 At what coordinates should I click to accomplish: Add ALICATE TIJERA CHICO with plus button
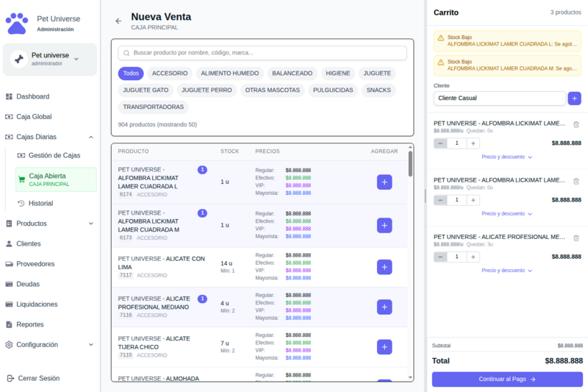pyautogui.click(x=384, y=347)
